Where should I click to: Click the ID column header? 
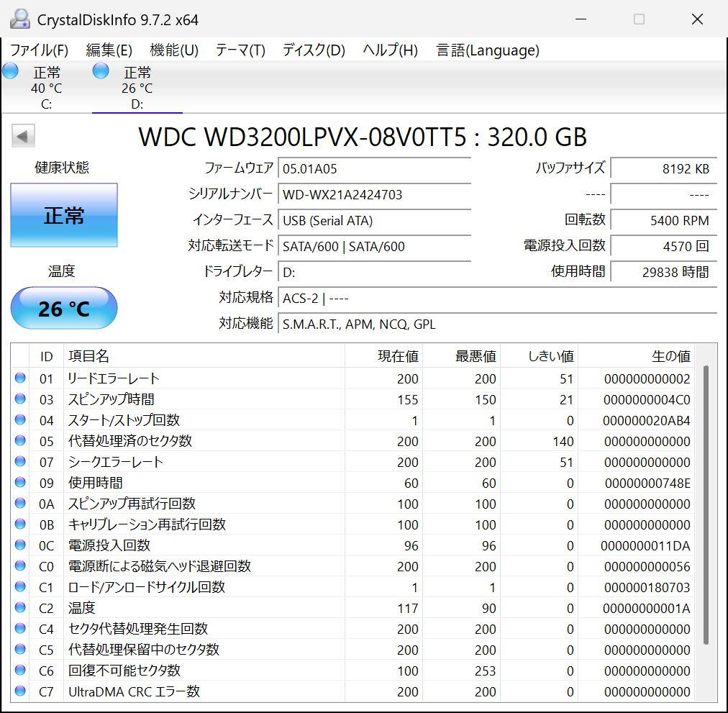[x=47, y=356]
